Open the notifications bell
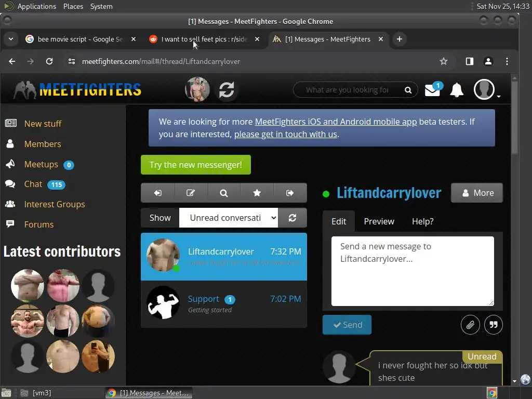Screen dimensions: 532x399 point(457,90)
